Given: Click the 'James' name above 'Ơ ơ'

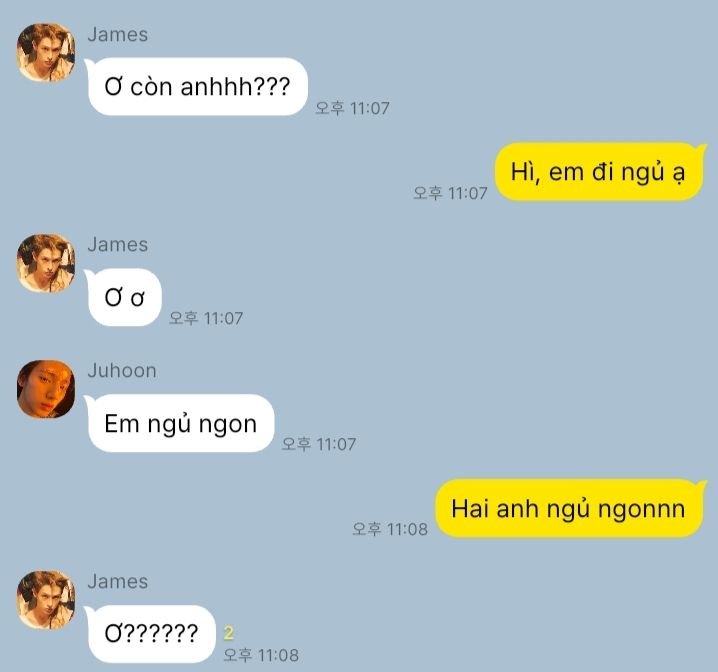Looking at the screenshot, I should [x=118, y=244].
